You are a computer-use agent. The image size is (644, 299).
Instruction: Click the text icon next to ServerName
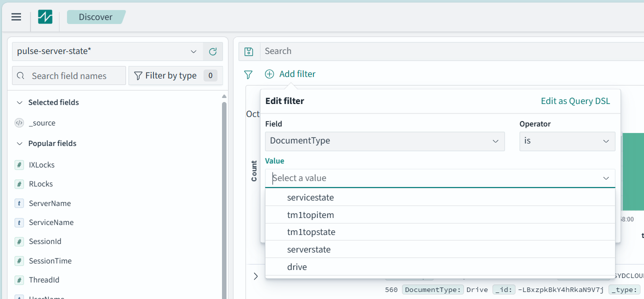[19, 203]
